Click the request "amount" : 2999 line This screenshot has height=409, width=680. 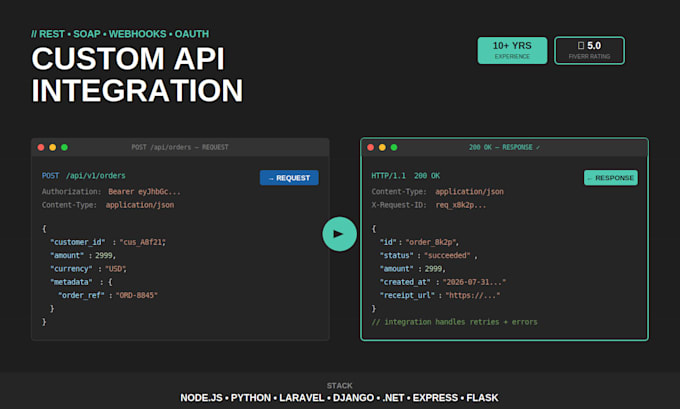(x=83, y=255)
